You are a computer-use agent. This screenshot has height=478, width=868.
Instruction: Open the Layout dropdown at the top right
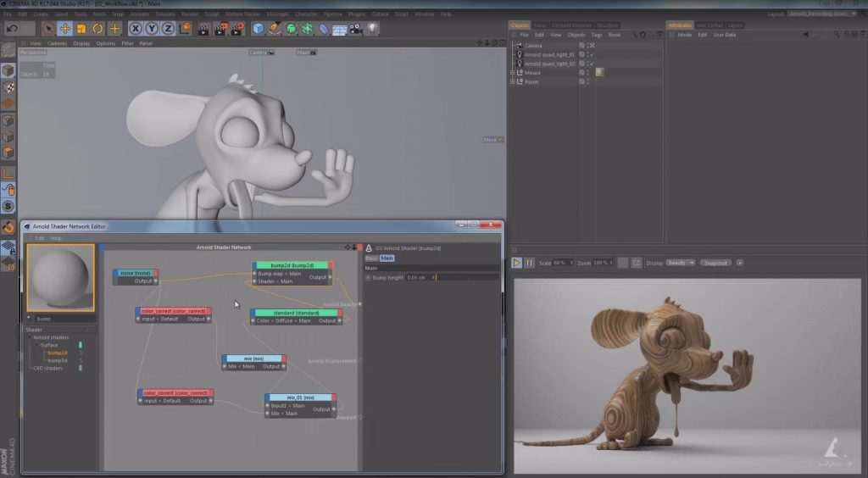(x=822, y=14)
